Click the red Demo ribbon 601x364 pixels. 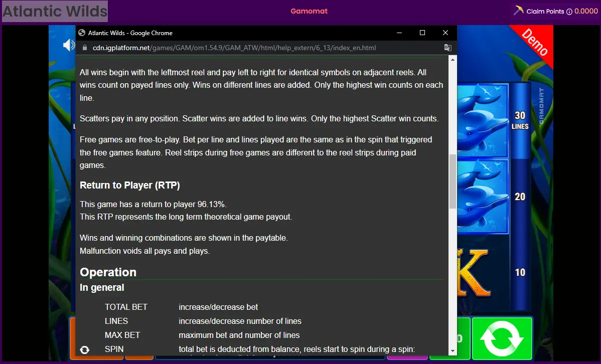pos(534,43)
